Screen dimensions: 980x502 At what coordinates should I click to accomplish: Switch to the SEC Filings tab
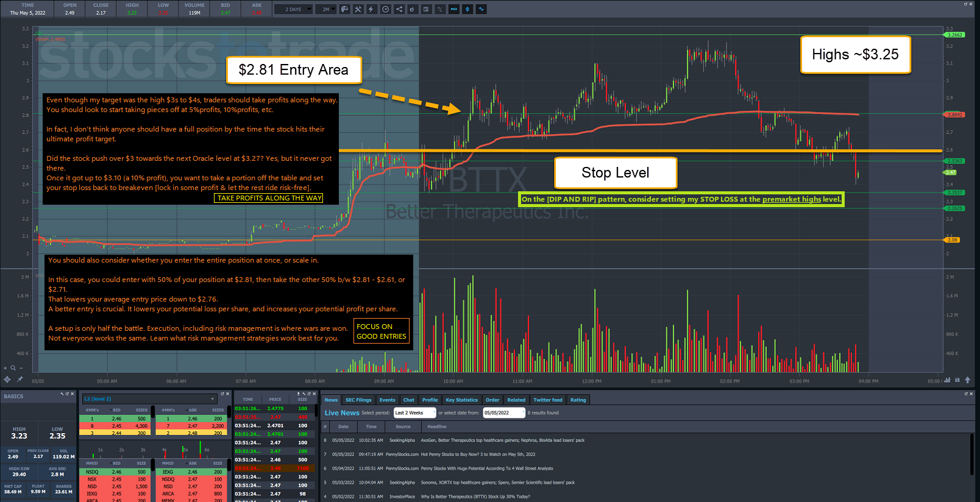click(358, 400)
